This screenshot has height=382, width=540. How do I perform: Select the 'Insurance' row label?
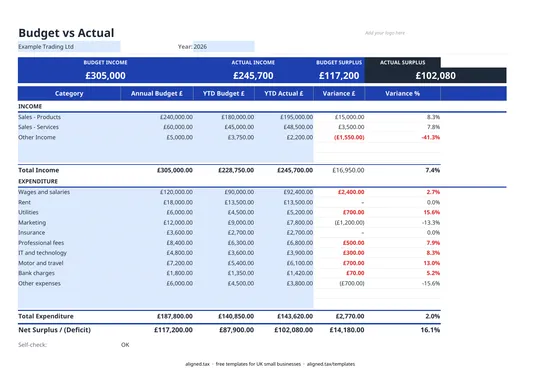coord(32,233)
